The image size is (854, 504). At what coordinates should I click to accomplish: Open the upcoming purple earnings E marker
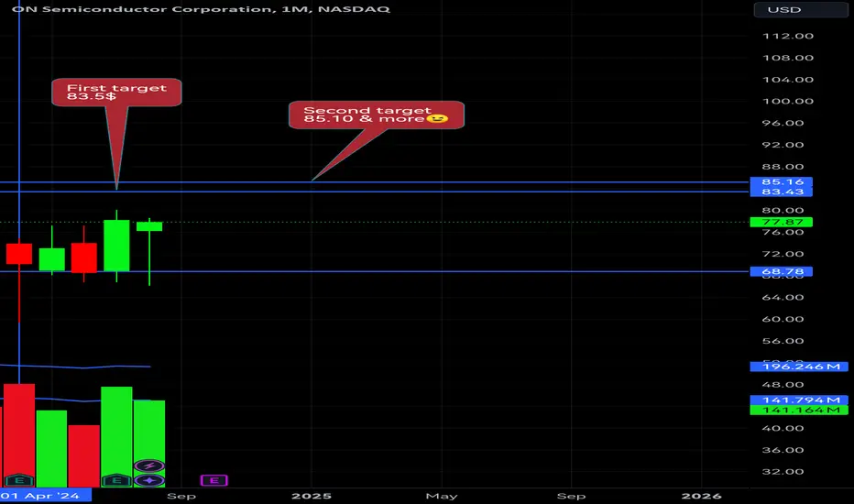click(214, 480)
